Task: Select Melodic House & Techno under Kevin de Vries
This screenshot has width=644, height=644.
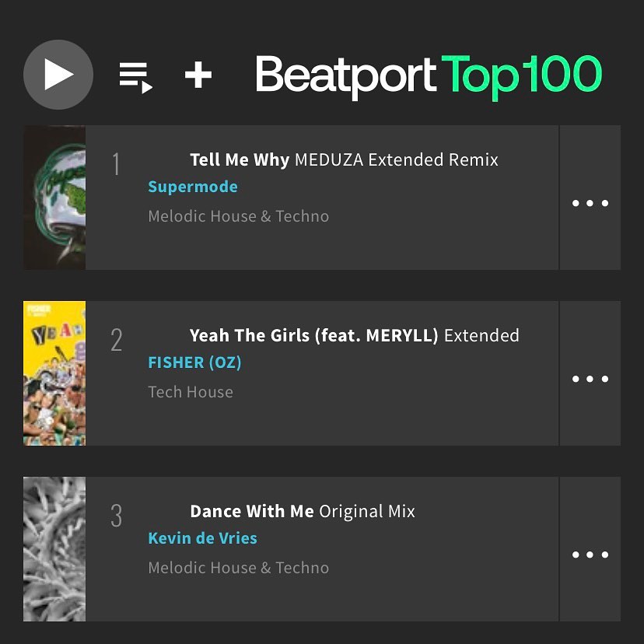Action: (238, 568)
